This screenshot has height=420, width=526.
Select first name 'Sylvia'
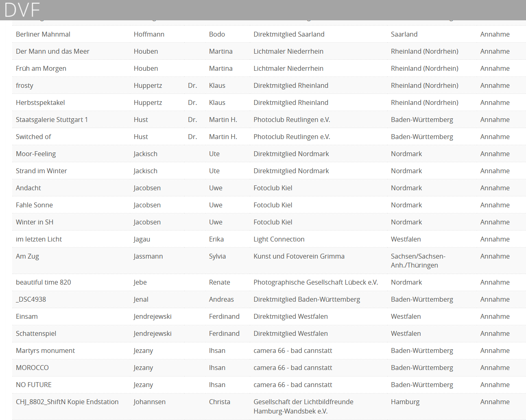point(217,256)
